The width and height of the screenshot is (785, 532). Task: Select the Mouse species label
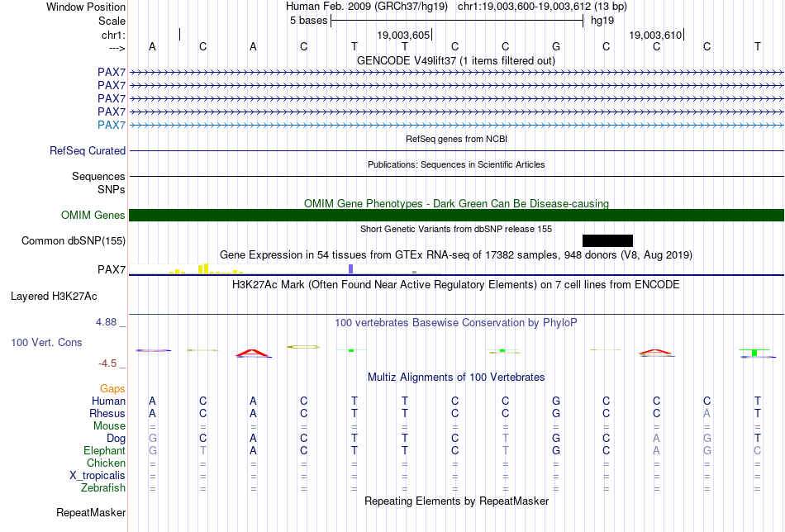[109, 426]
